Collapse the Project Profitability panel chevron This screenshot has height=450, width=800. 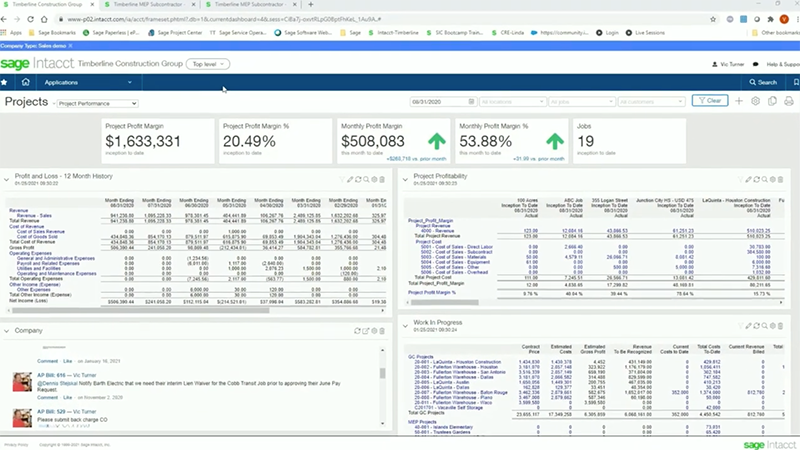point(405,180)
